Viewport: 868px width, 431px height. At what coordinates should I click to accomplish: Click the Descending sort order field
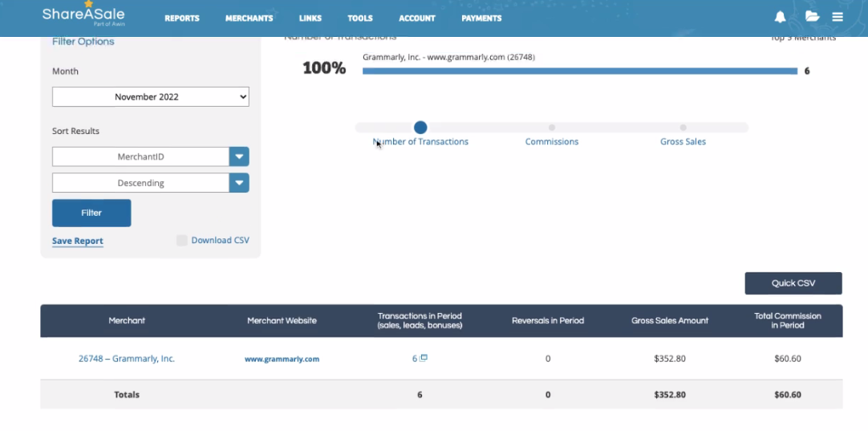[x=140, y=183]
